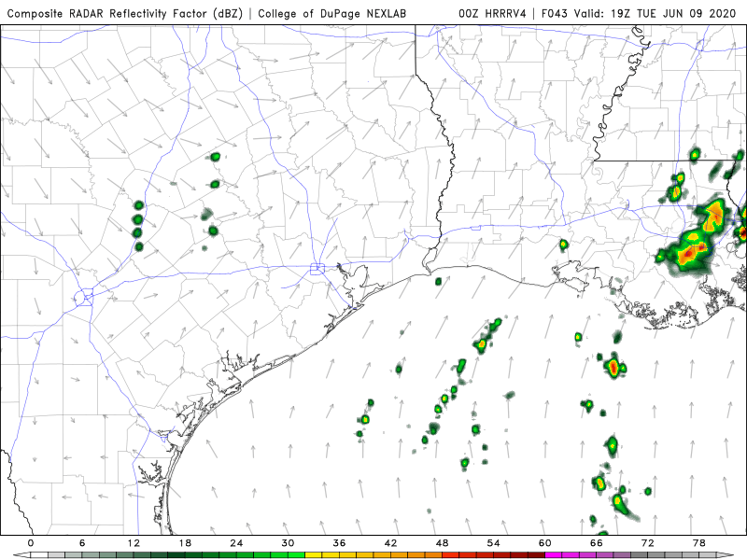Click the "F043" forecast hour text
This screenshot has width=747, height=560.
click(555, 13)
